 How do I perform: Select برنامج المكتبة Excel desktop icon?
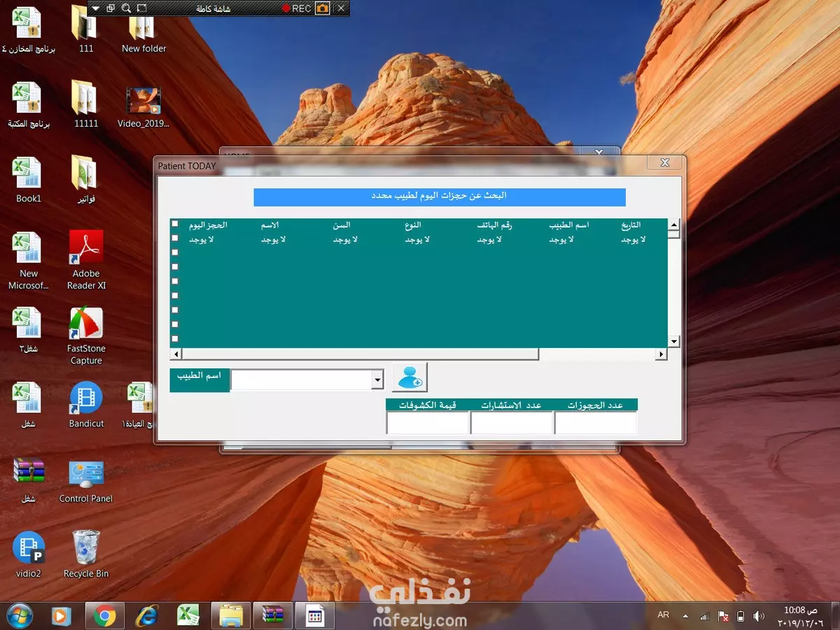[x=29, y=105]
